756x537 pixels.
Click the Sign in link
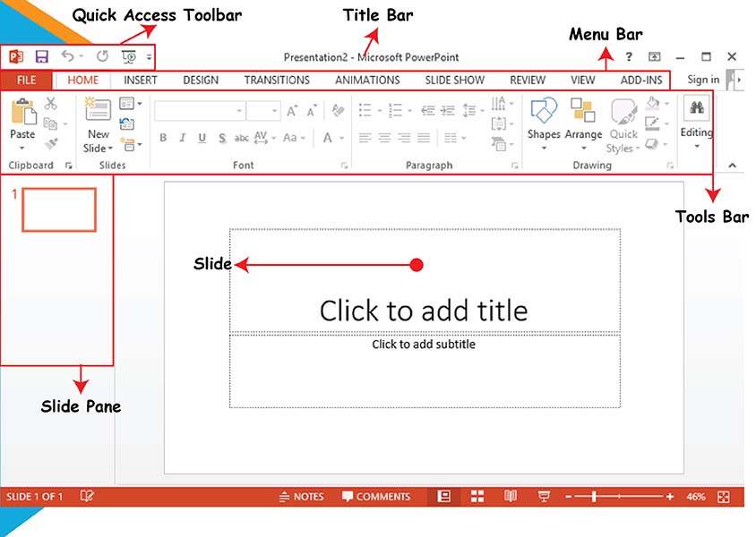703,80
